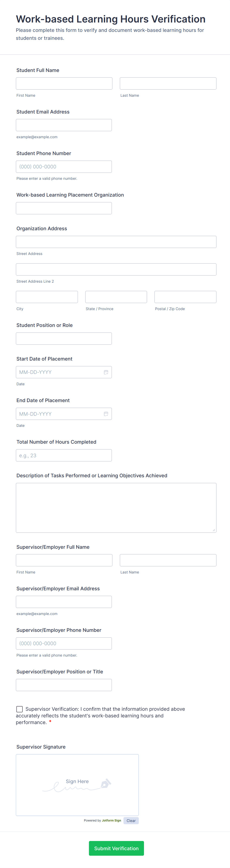Select the Supervisor/Employer Email Address field
This screenshot has width=230, height=868.
click(x=64, y=602)
